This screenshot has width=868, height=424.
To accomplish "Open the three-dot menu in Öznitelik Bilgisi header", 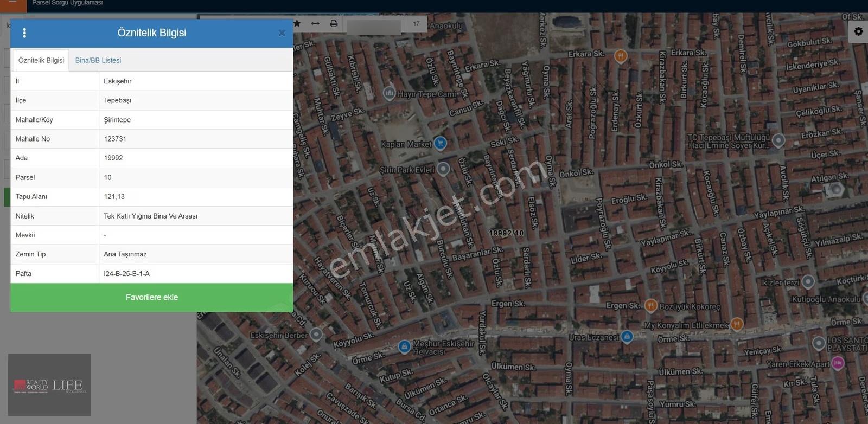I will [x=24, y=33].
